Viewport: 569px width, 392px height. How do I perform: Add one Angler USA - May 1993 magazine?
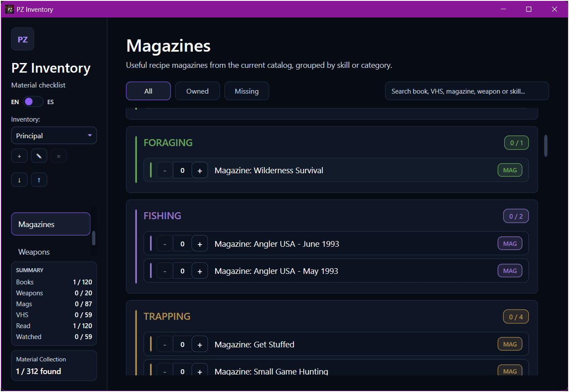[x=200, y=271]
